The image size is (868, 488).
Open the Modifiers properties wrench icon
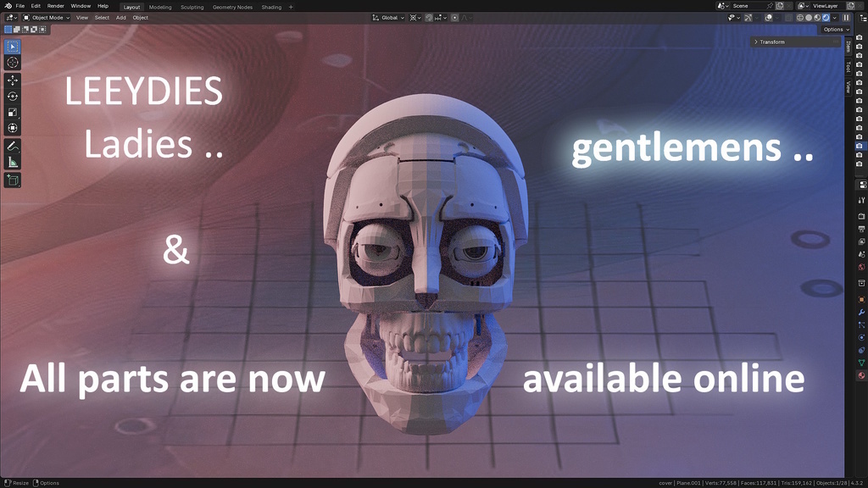(861, 312)
